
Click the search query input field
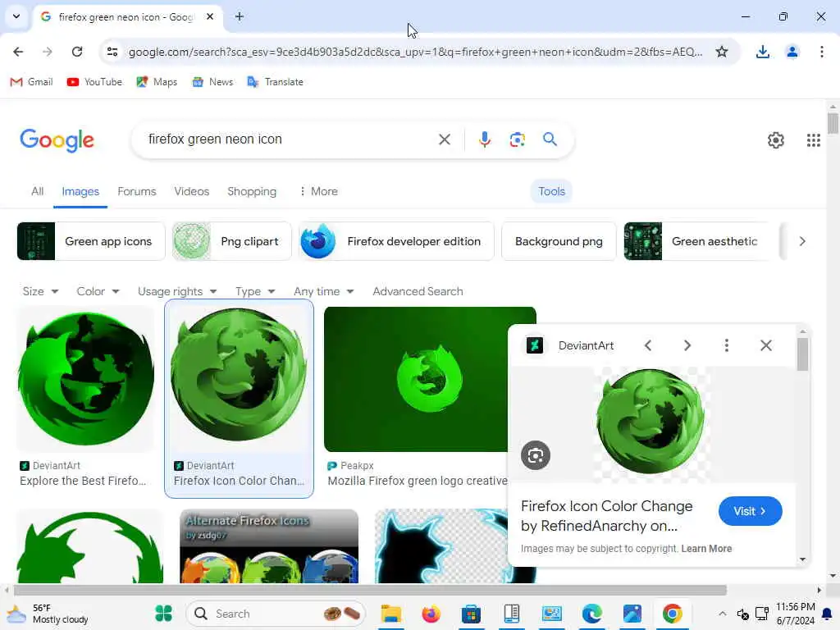290,139
